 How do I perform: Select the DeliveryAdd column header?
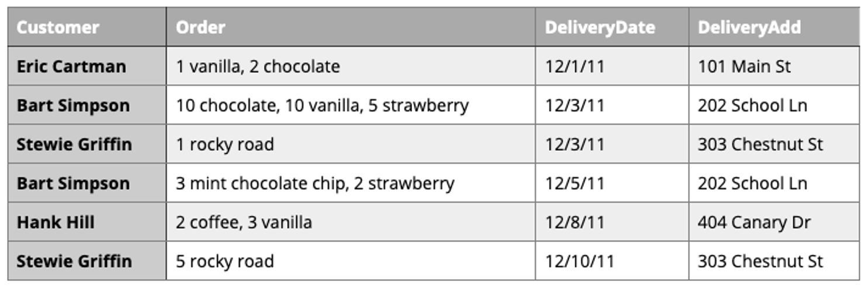pyautogui.click(x=749, y=27)
